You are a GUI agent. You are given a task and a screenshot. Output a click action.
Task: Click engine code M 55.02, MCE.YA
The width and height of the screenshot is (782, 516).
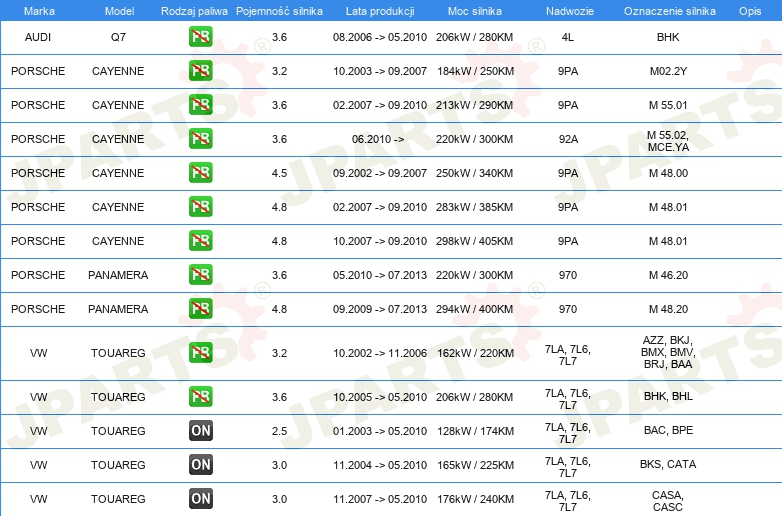[x=668, y=141]
